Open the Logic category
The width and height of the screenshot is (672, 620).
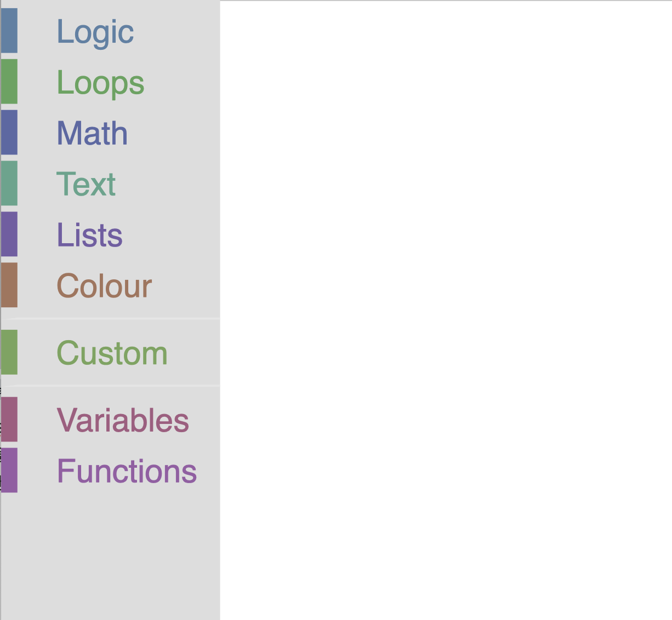click(95, 32)
